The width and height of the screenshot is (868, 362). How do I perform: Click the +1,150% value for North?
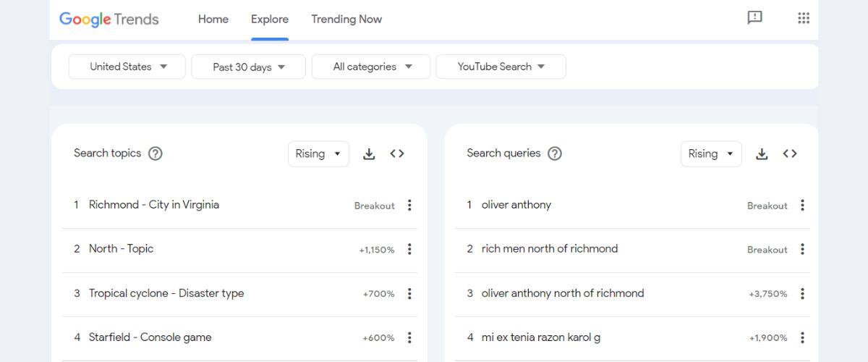(377, 250)
